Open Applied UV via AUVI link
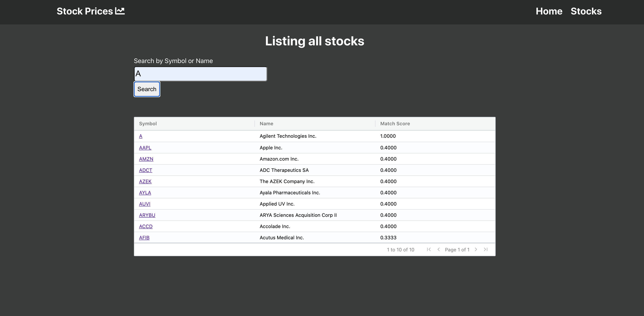 pyautogui.click(x=145, y=204)
